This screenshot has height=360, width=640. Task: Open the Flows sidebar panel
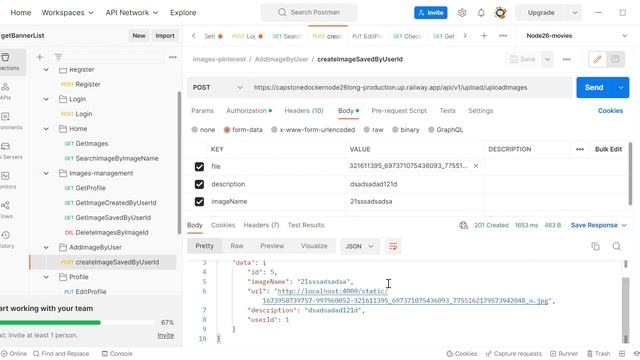point(6,210)
